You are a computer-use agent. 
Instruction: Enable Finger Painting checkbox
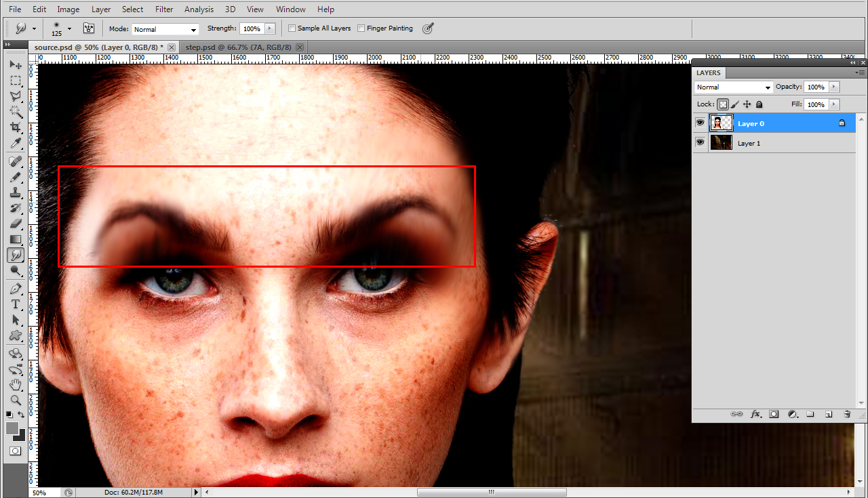tap(361, 28)
